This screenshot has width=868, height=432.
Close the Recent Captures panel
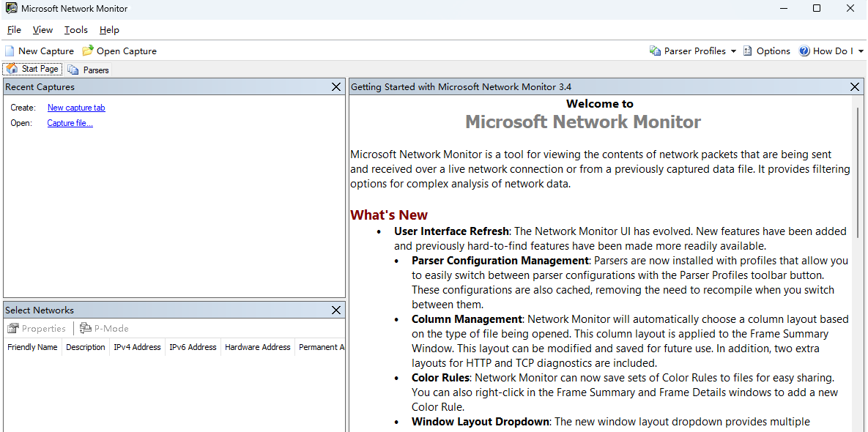coord(335,86)
